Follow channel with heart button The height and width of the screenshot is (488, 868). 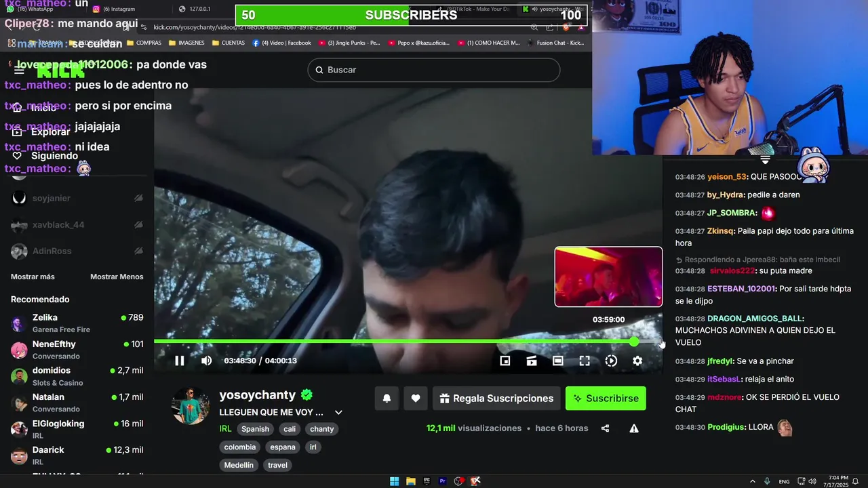416,399
